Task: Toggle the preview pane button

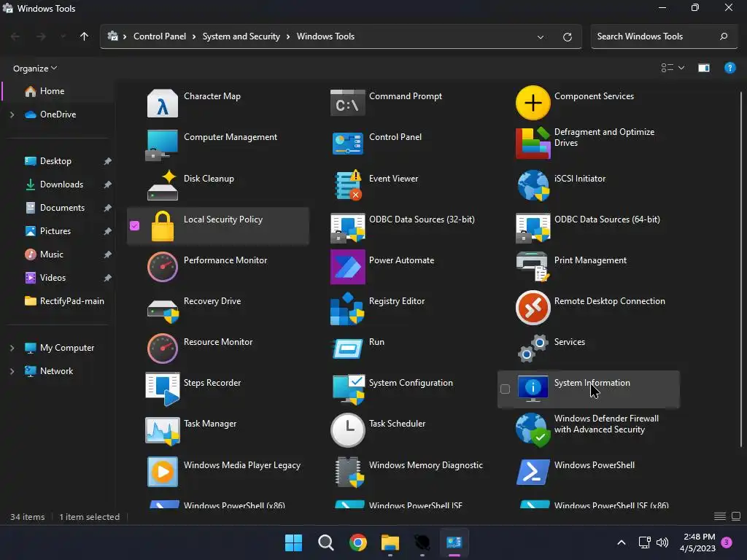Action: coord(704,68)
